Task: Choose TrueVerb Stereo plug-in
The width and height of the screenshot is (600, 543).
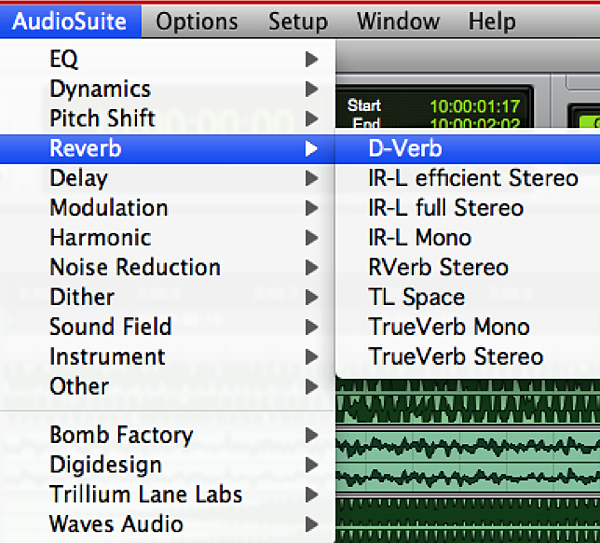Action: pos(468,357)
